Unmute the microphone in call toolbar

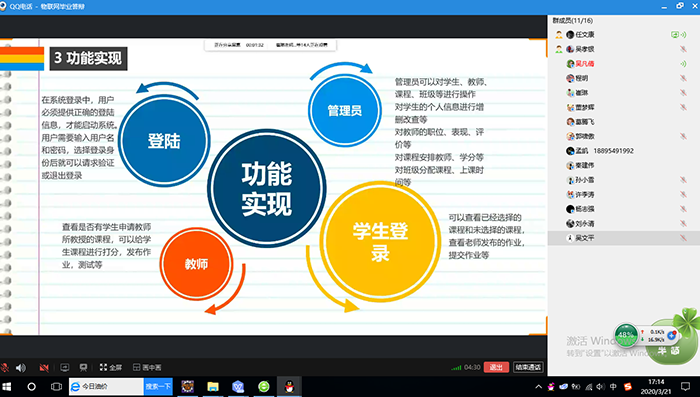pos(5,368)
